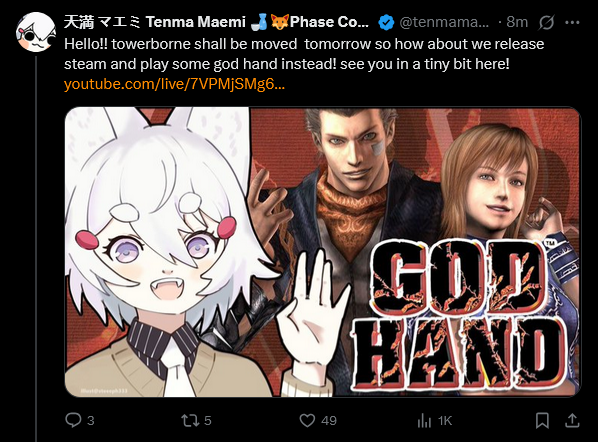Open the share upload arrow icon
This screenshot has width=598, height=442.
572,420
